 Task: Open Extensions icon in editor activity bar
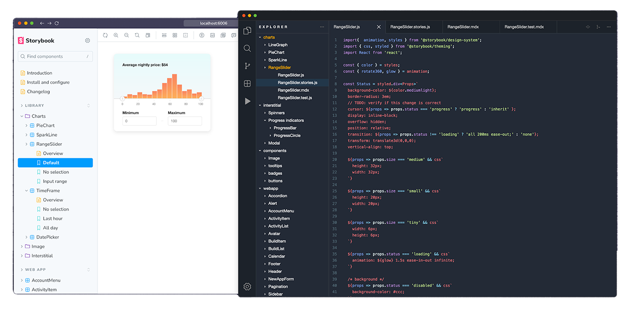(x=247, y=83)
